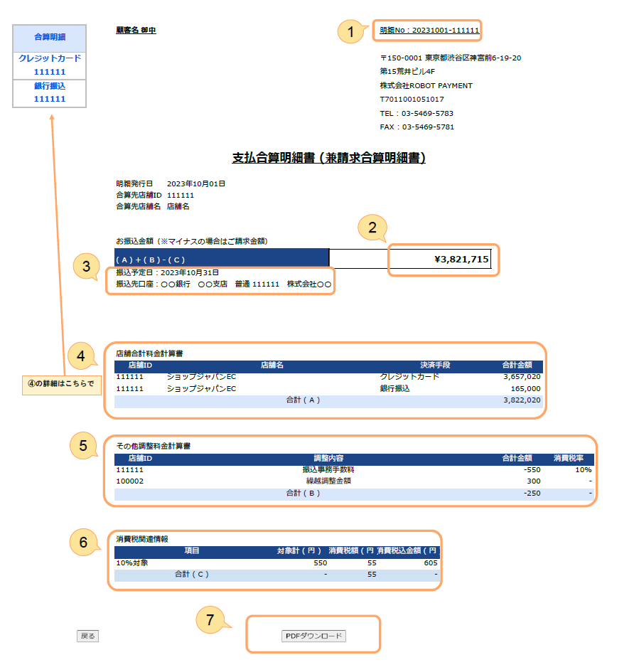Click the 300 amount in 繰越調整金額 row

click(x=534, y=481)
